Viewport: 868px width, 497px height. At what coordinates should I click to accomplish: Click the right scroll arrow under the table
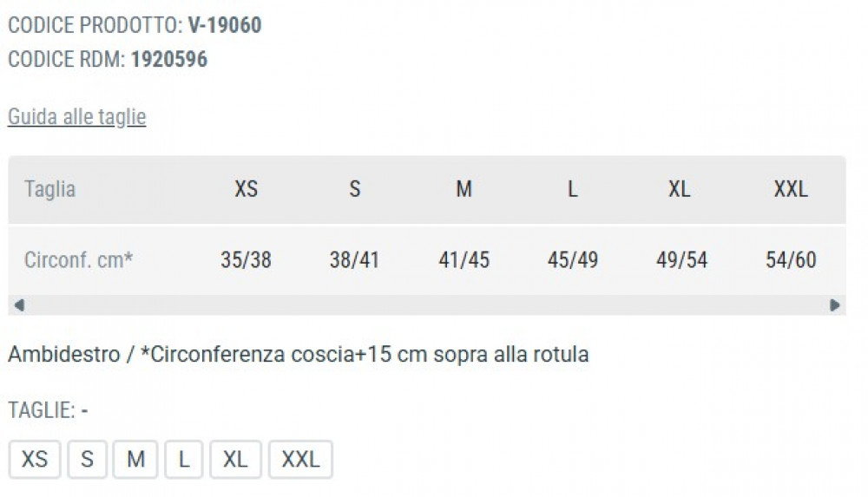point(834,304)
